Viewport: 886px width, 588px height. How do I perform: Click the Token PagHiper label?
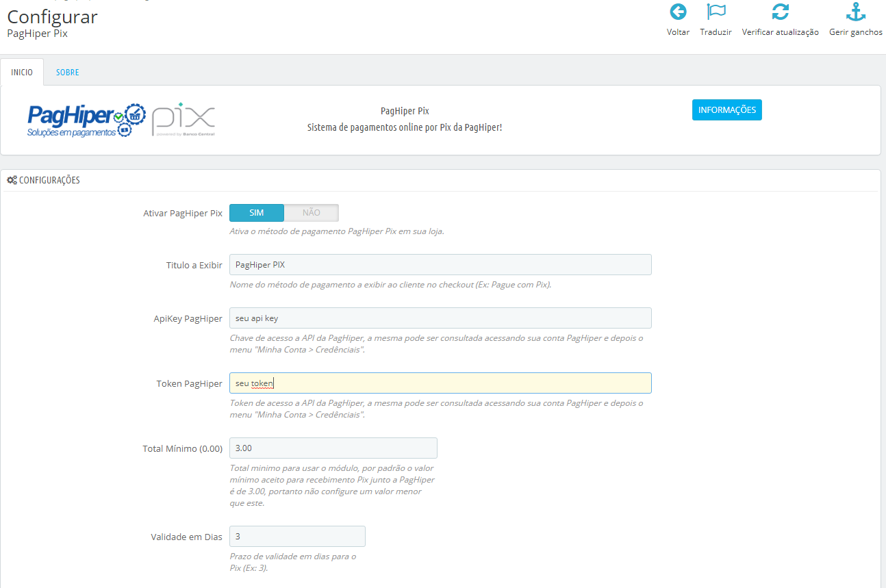(x=190, y=383)
